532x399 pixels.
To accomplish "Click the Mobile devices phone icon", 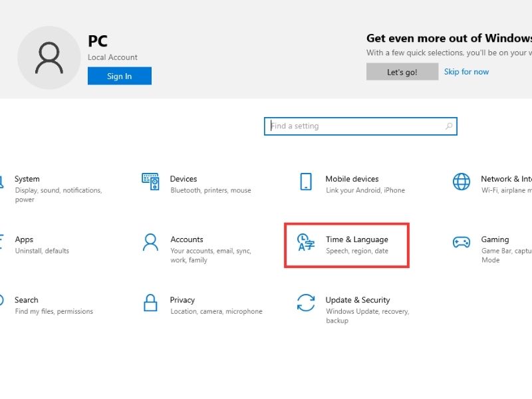I will pos(306,182).
